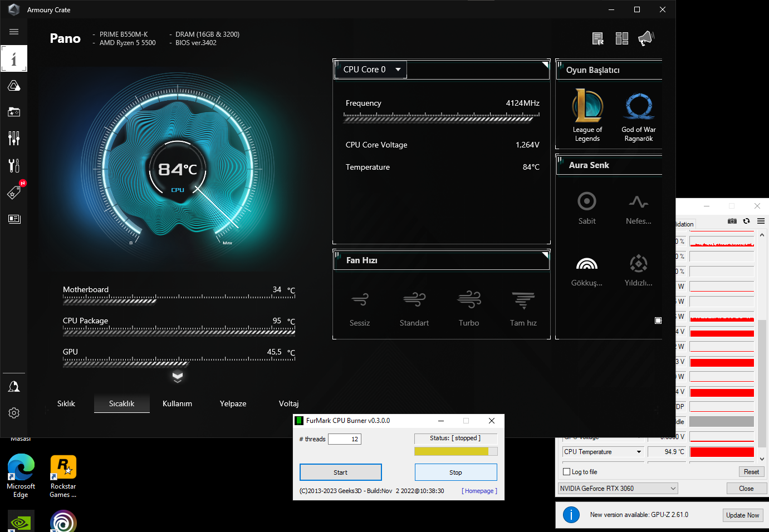Open the NVIDIA desktop shortcut

tap(21, 521)
